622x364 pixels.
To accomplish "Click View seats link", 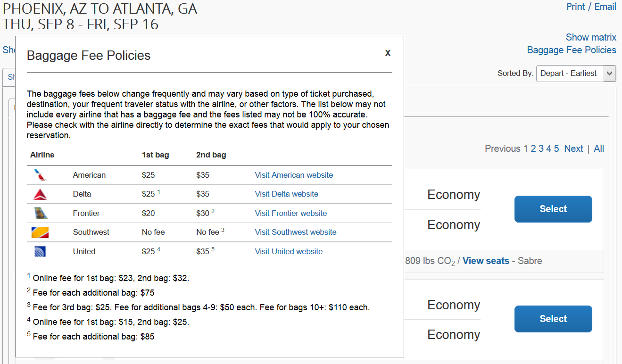I will [486, 261].
